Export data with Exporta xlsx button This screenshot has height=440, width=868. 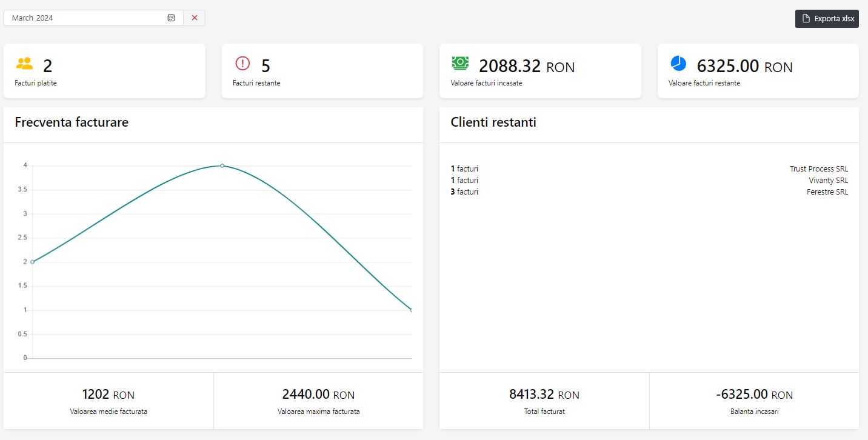[x=827, y=18]
